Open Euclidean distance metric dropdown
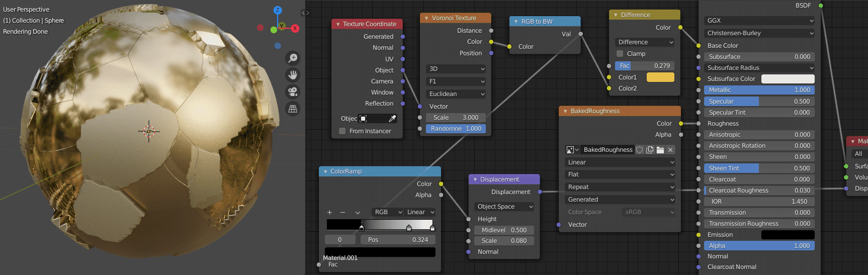The image size is (868, 275). click(x=456, y=94)
